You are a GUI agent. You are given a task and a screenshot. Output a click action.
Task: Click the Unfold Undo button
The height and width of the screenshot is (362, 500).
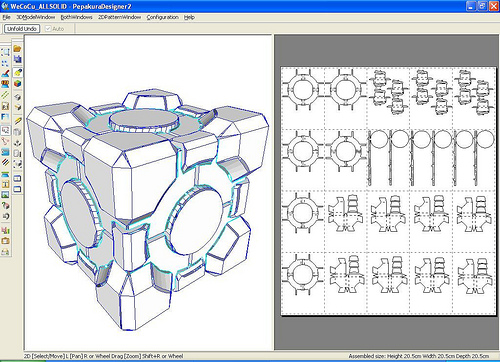point(22,29)
